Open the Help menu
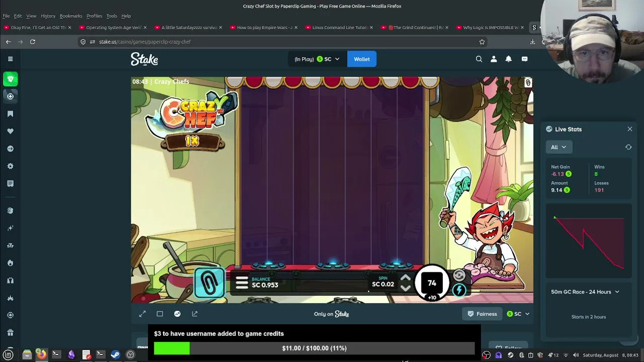The width and height of the screenshot is (644, 362). 126,16
